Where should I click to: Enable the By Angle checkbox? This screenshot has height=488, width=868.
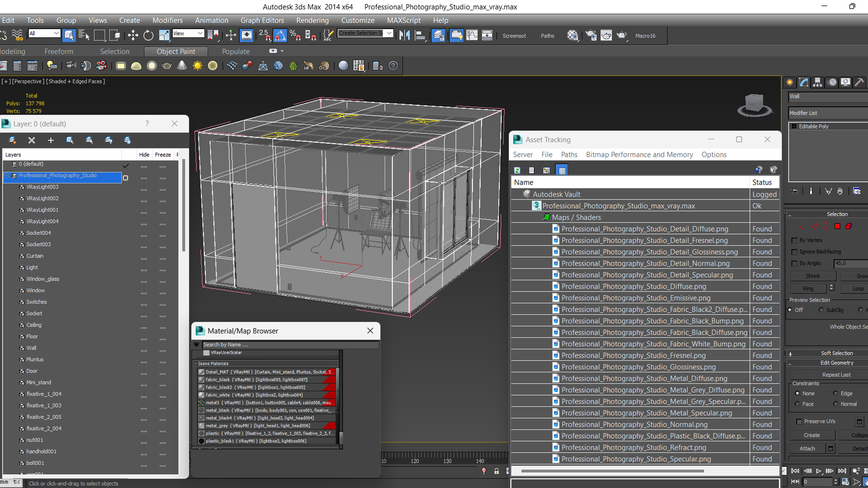794,263
